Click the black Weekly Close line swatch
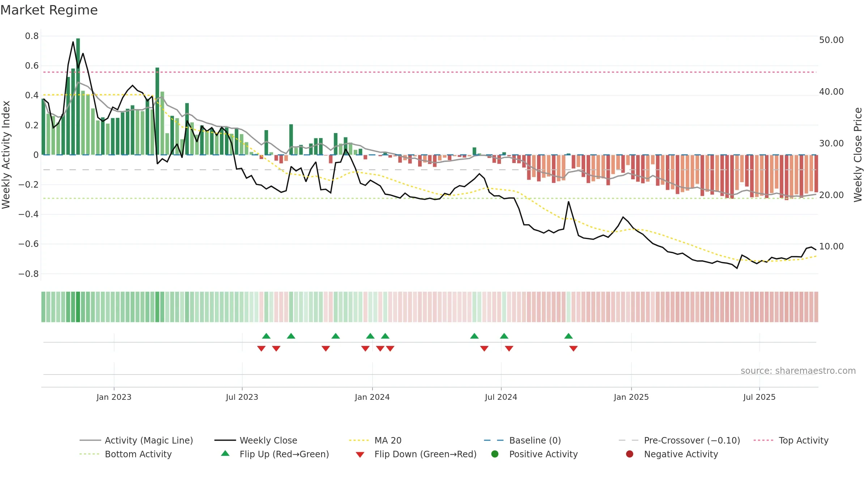The height and width of the screenshot is (488, 868). tap(225, 440)
